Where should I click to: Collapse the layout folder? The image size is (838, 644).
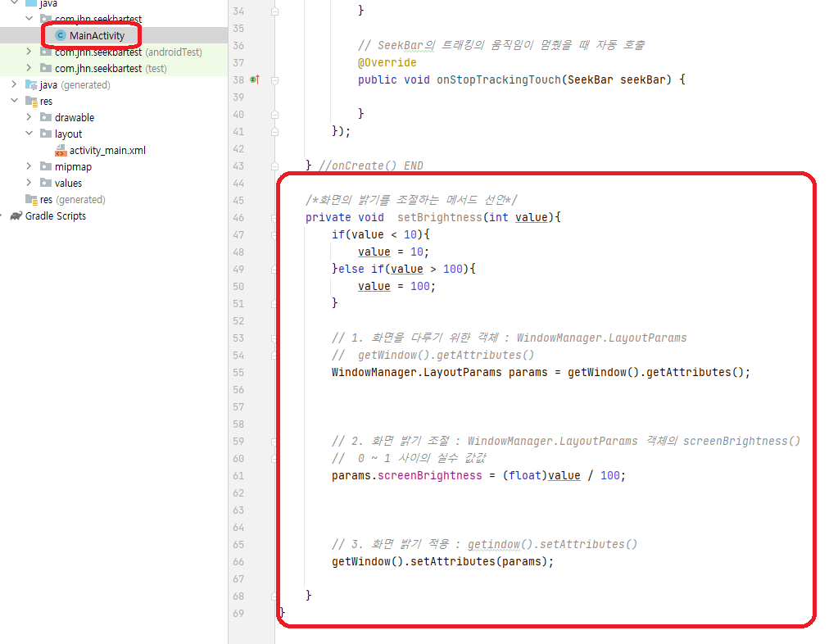pos(29,133)
